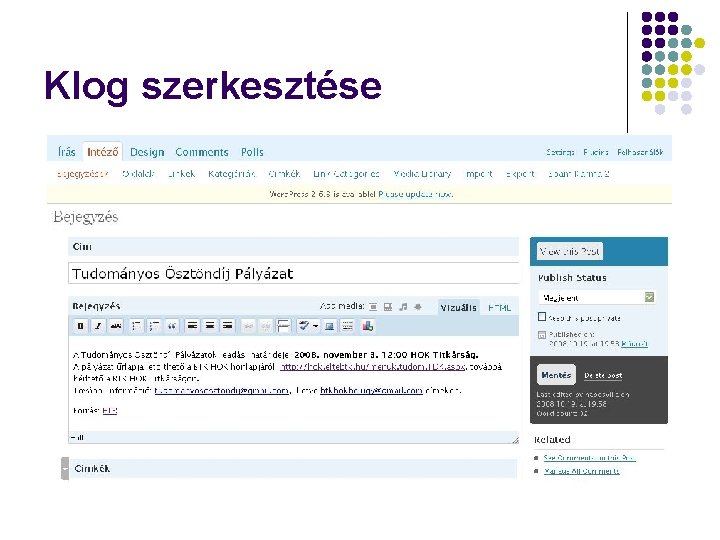Open the Intéző tab

(103, 152)
